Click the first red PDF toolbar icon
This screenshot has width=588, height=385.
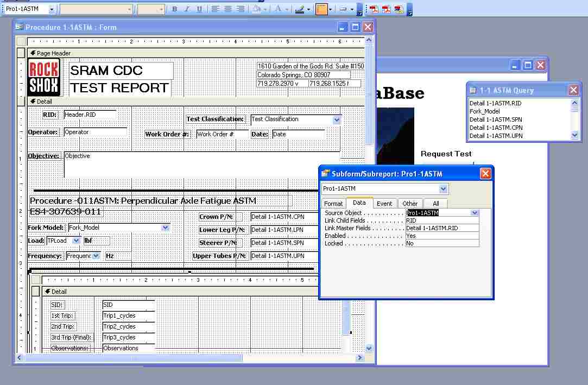coord(374,9)
